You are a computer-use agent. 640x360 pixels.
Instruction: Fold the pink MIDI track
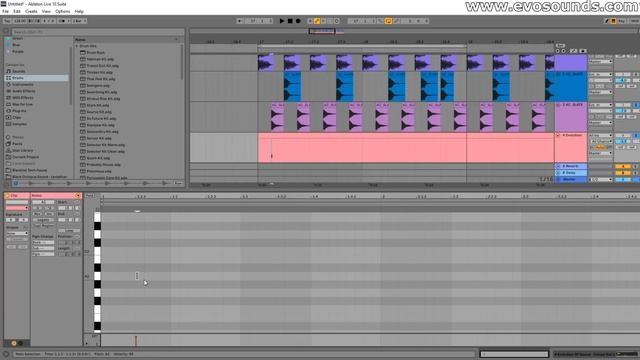558,135
